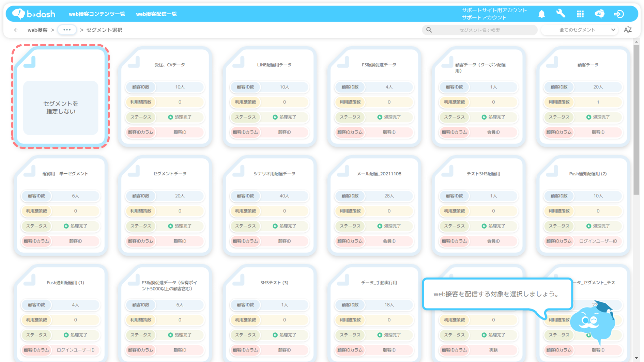Screen dimensions: 644x362
Task: Click the back arrow in breadcrumb
Action: [x=16, y=30]
